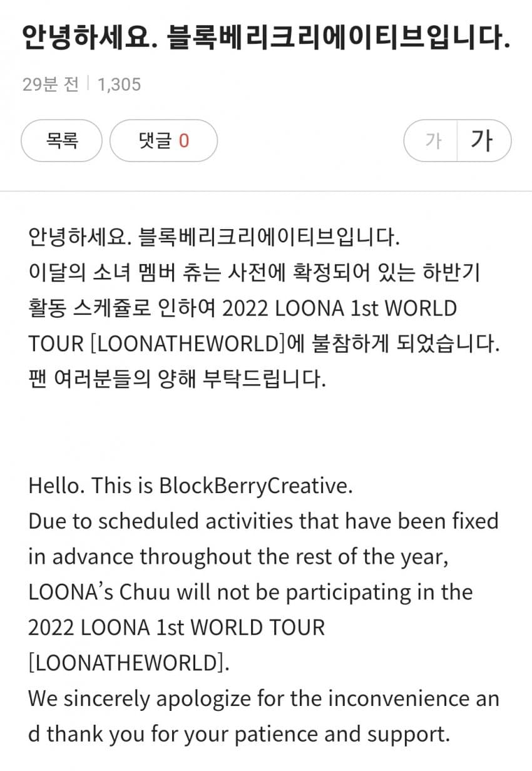Click the line in advance throughout the rest
532x771 pixels.
pyautogui.click(x=238, y=557)
